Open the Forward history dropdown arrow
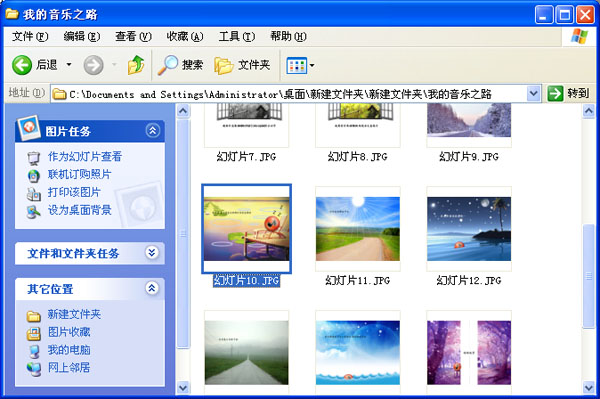 114,65
